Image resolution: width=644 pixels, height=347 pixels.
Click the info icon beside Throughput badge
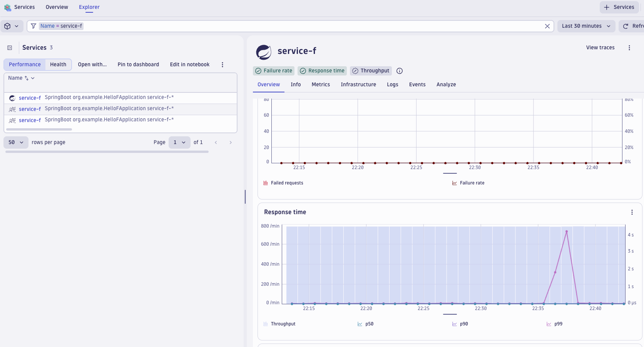400,71
